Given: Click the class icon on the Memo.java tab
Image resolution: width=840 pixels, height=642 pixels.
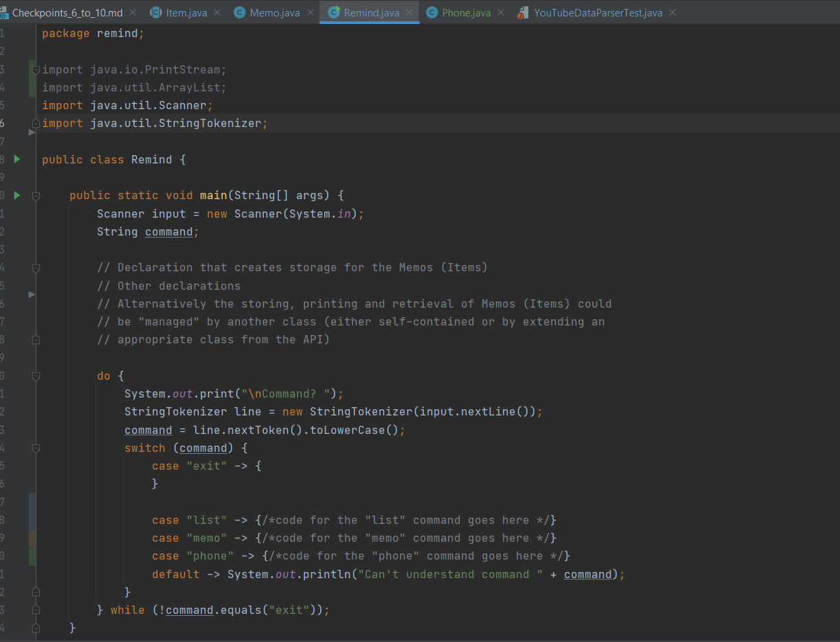Looking at the screenshot, I should pyautogui.click(x=240, y=12).
